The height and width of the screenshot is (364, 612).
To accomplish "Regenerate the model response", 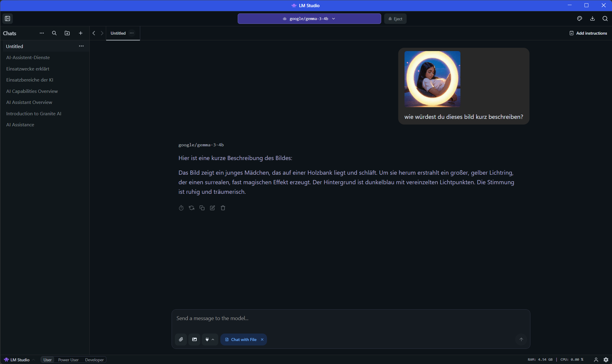I will [x=192, y=208].
